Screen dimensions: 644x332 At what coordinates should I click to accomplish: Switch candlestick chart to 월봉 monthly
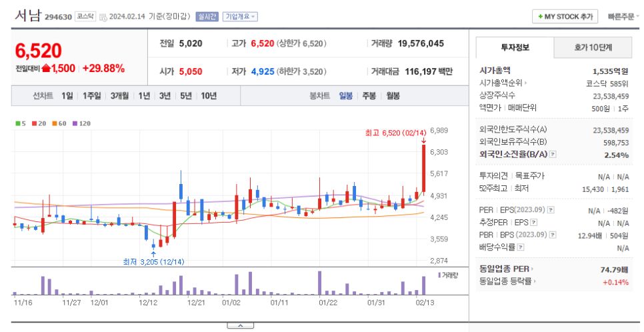point(393,96)
